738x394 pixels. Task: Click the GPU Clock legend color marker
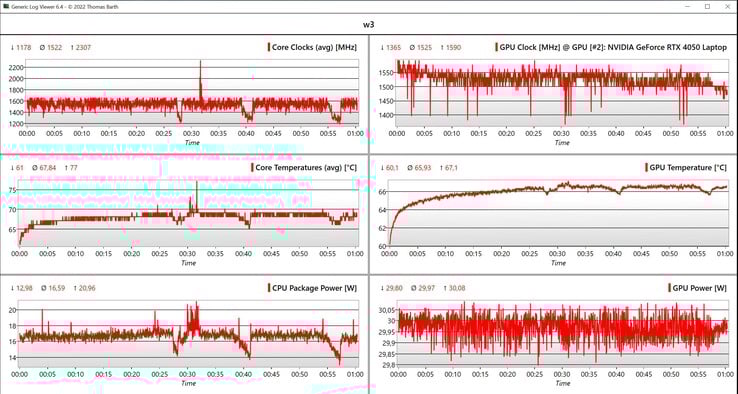coord(496,47)
